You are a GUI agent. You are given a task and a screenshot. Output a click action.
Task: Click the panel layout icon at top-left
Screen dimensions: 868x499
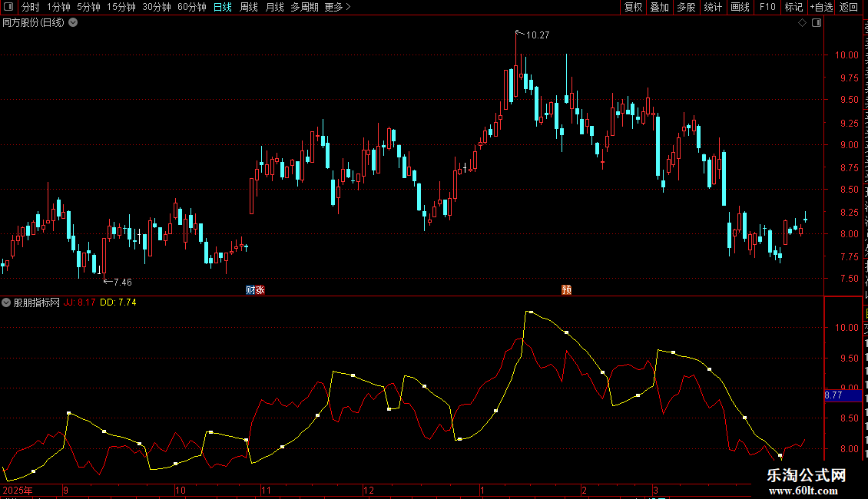pyautogui.click(x=8, y=7)
